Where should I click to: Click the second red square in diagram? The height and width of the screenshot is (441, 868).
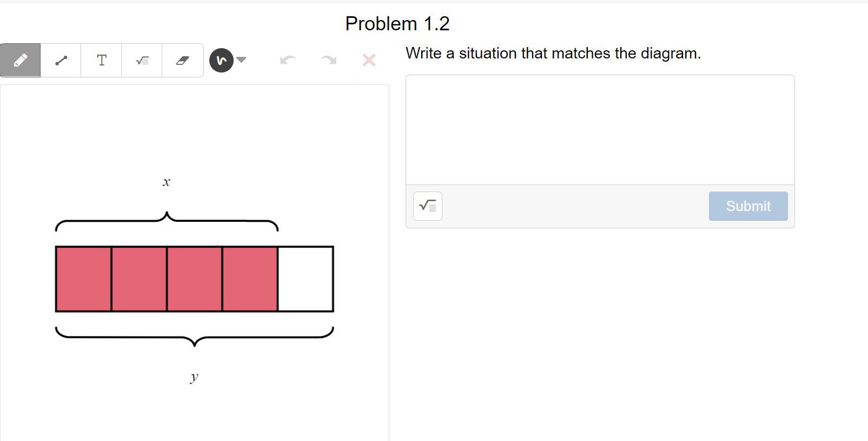(139, 279)
